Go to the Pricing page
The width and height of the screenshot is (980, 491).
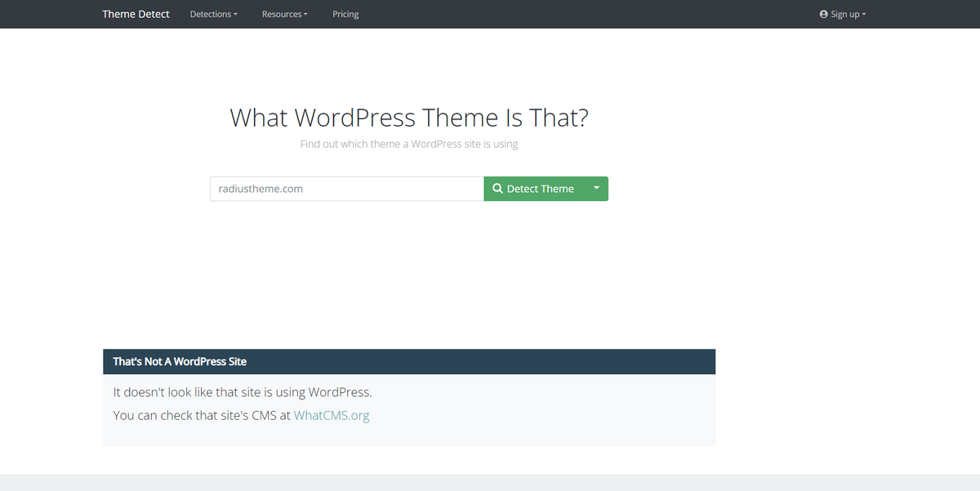coord(345,14)
